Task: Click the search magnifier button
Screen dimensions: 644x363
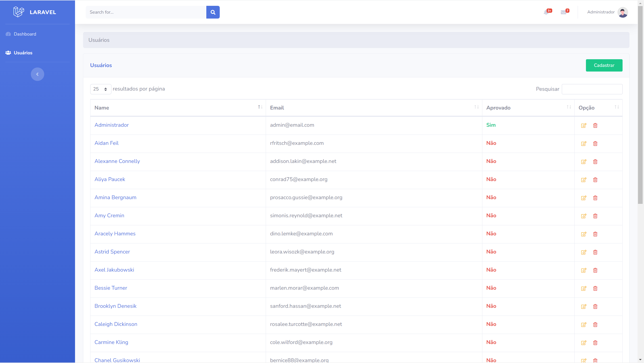Action: [213, 12]
